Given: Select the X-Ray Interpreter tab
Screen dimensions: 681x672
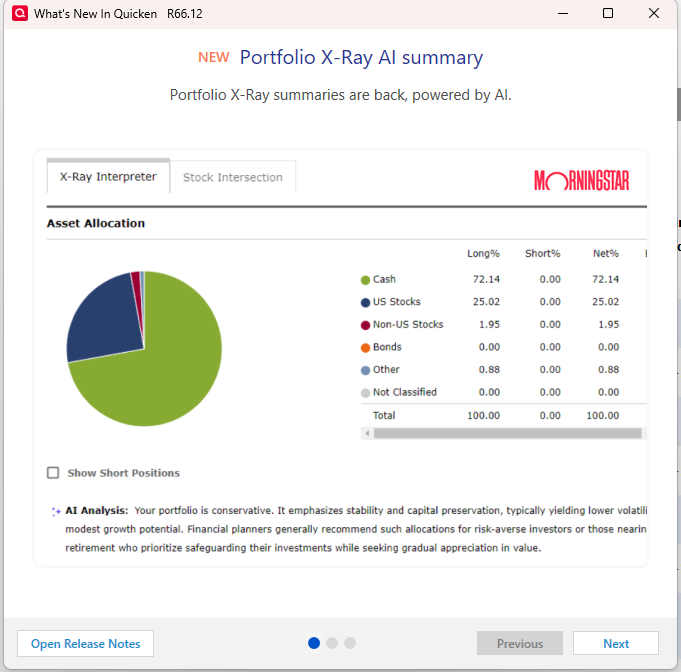Looking at the screenshot, I should click(x=108, y=176).
